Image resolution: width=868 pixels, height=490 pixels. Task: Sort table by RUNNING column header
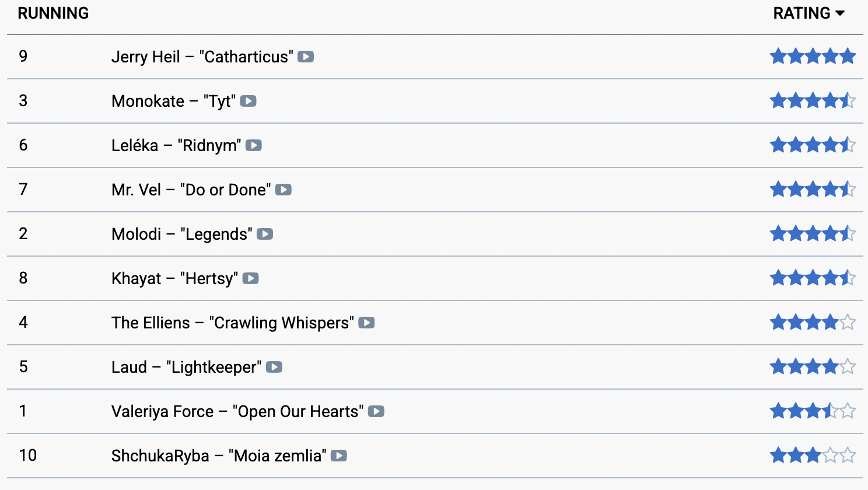53,13
